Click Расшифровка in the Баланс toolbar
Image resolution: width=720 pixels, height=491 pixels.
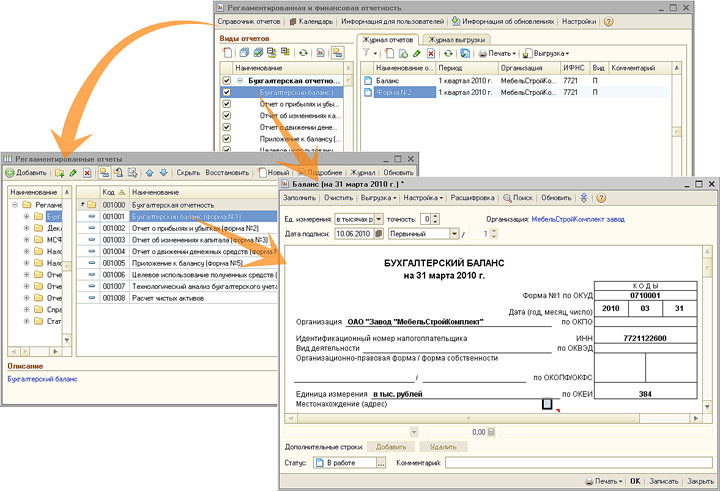(x=472, y=198)
